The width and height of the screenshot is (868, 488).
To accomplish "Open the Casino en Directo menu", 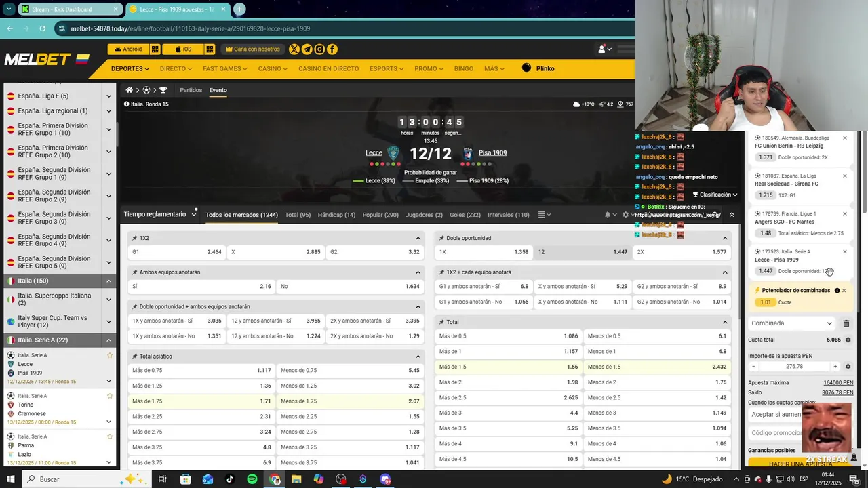I will (328, 68).
